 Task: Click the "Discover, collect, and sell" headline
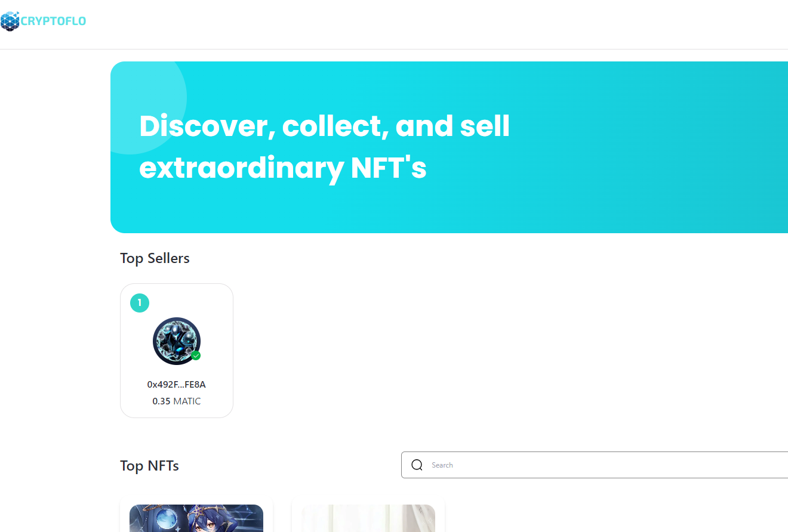click(324, 126)
